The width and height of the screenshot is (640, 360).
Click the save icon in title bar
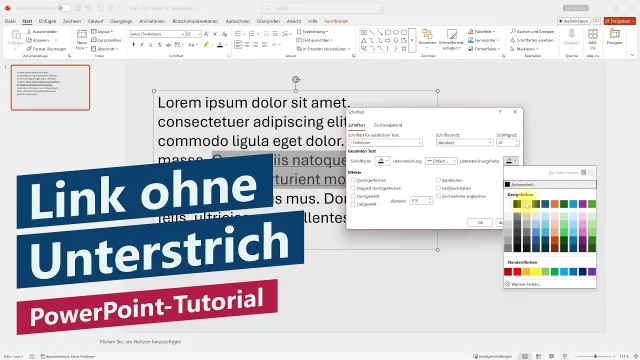[78, 8]
